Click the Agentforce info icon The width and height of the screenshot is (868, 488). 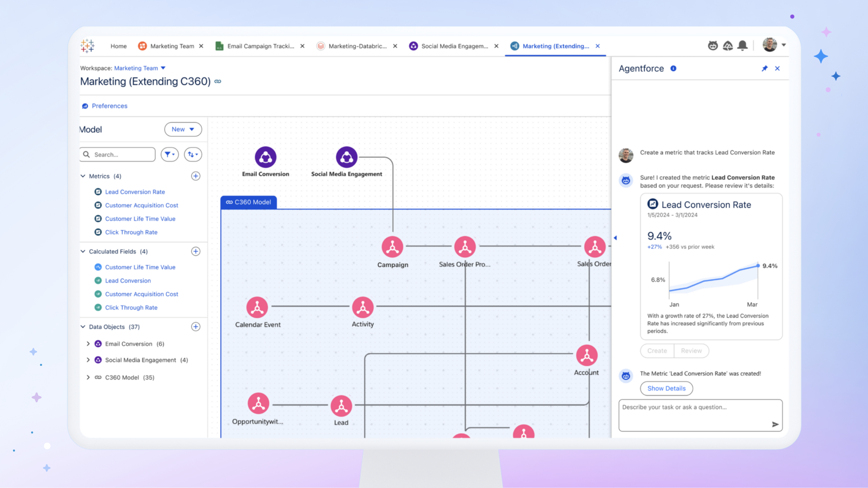tap(673, 68)
